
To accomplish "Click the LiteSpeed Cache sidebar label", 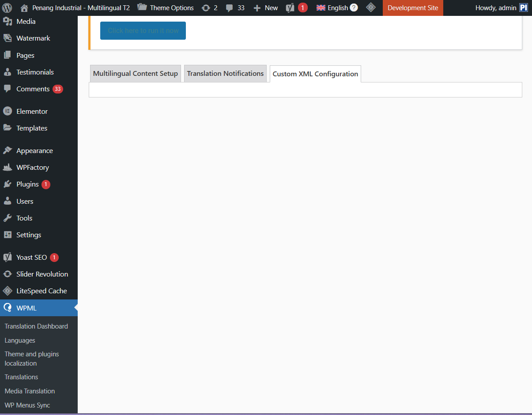I will coord(42,291).
